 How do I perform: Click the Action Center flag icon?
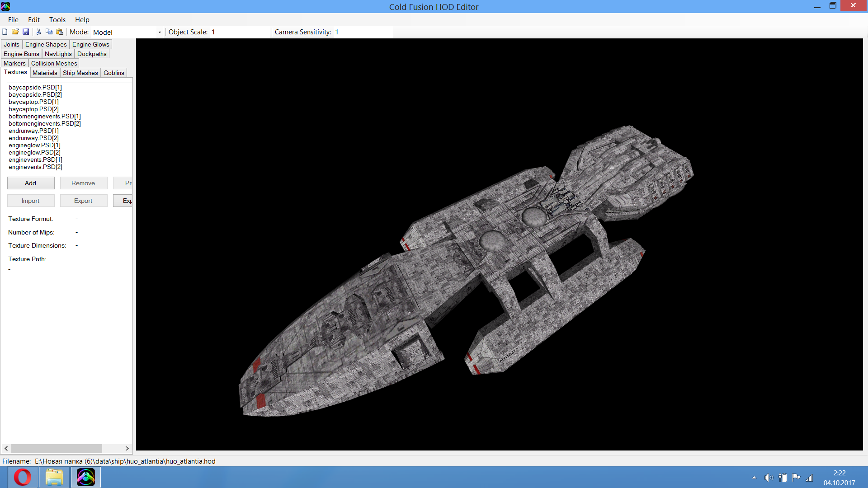click(x=796, y=478)
